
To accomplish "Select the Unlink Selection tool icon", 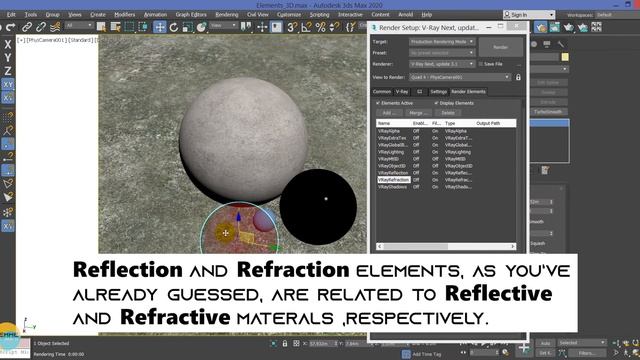I will [x=41, y=27].
